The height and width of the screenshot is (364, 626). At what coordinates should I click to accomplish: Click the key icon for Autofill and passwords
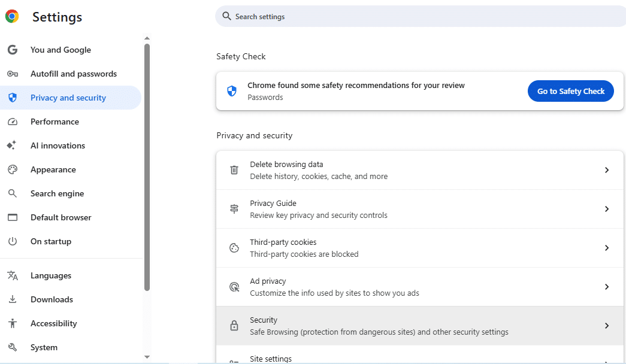point(12,74)
